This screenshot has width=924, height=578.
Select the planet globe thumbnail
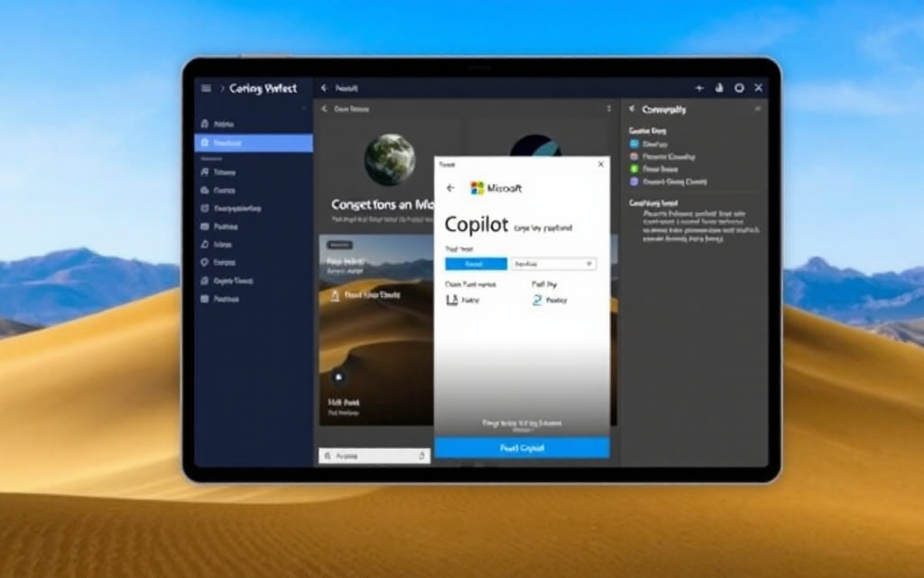point(390,159)
